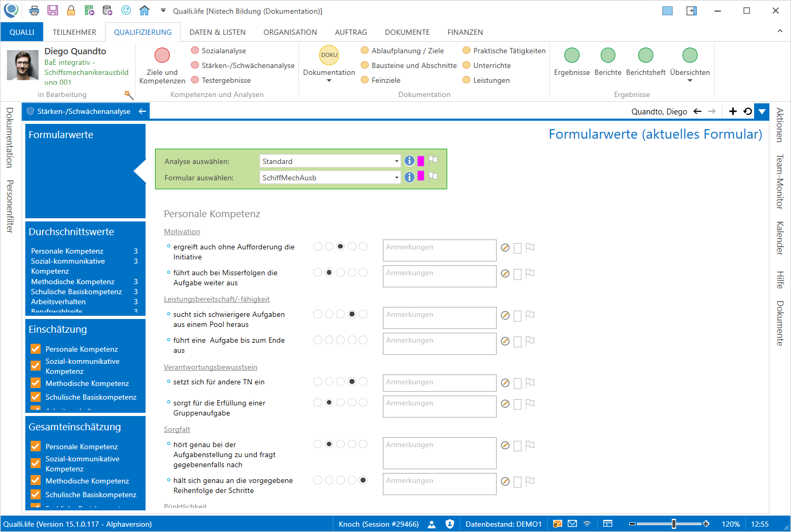Image resolution: width=791 pixels, height=532 pixels.
Task: Select third rating for 'setzt sich für andere TN ein'
Action: [340, 381]
